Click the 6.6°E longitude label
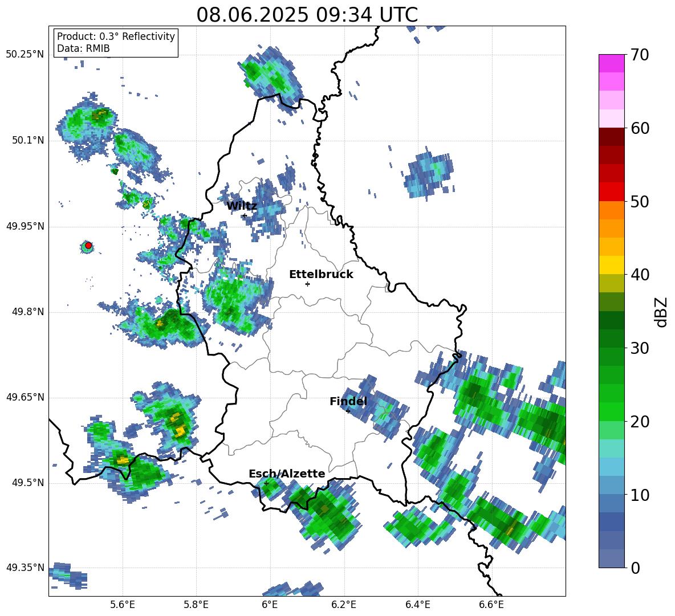Viewport: 675px width, 616px height. 491,605
